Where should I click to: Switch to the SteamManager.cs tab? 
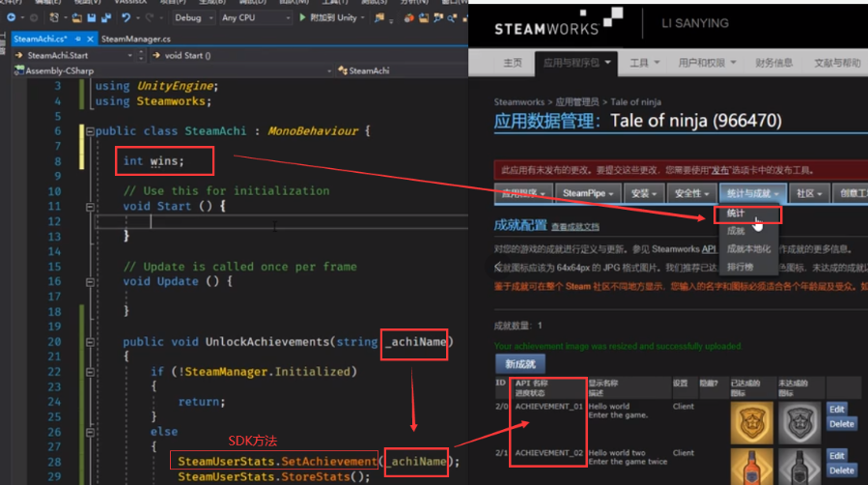coord(135,39)
